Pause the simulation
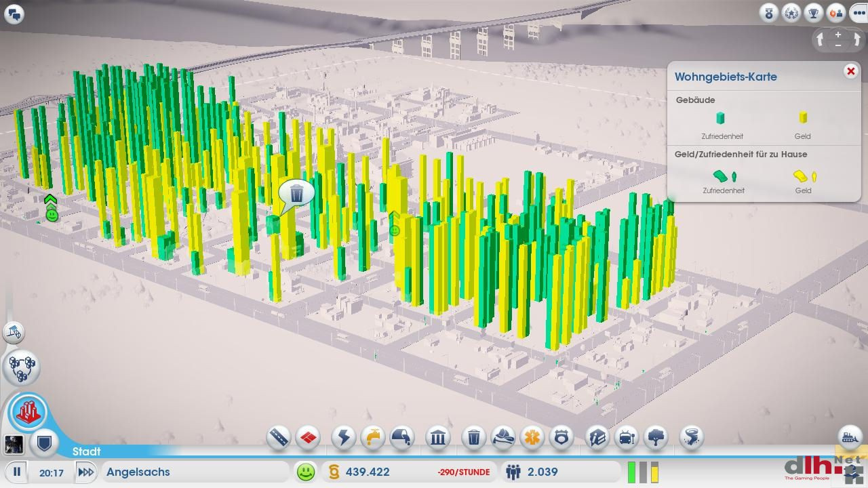The height and width of the screenshot is (488, 868). tap(17, 472)
